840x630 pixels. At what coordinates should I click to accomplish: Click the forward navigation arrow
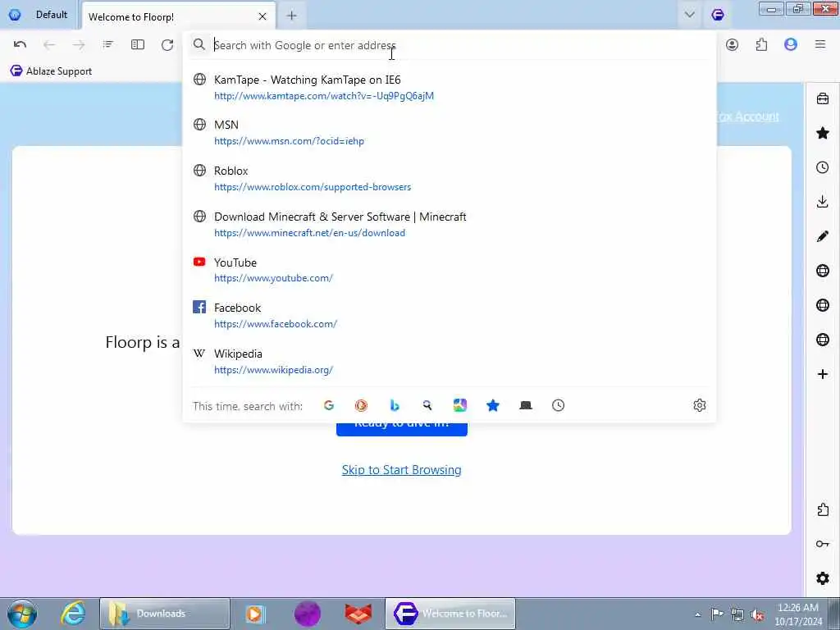tap(79, 44)
